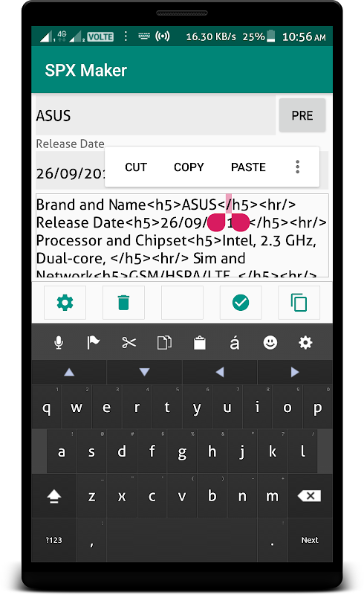Tap the trash delete icon
The width and height of the screenshot is (364, 595).
click(123, 303)
